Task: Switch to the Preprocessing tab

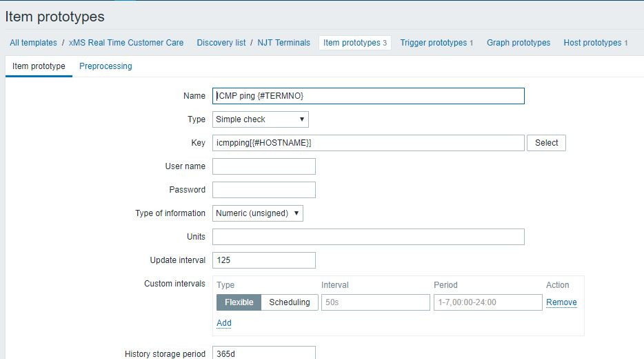Action: (x=105, y=66)
